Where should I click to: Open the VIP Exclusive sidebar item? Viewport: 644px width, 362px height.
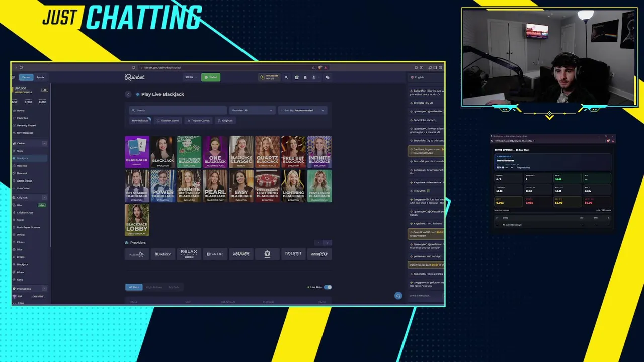click(30, 296)
